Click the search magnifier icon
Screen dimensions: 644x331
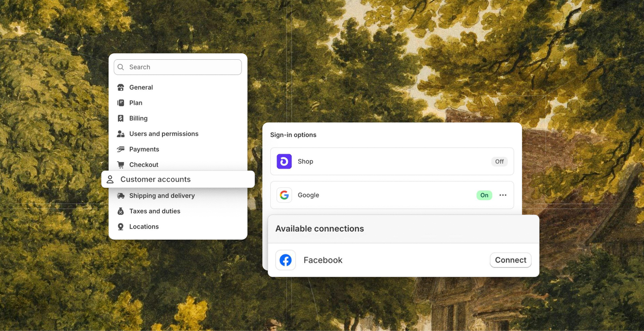[121, 67]
